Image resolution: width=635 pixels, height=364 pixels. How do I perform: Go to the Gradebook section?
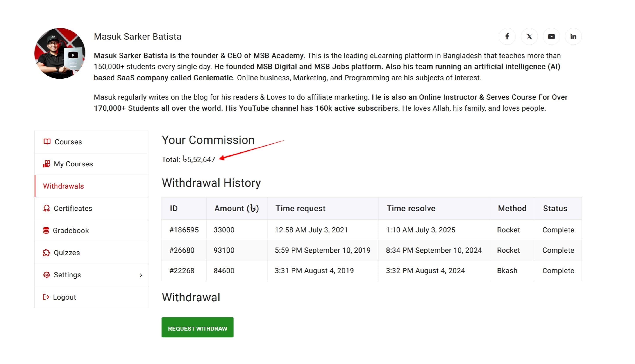coord(92,230)
